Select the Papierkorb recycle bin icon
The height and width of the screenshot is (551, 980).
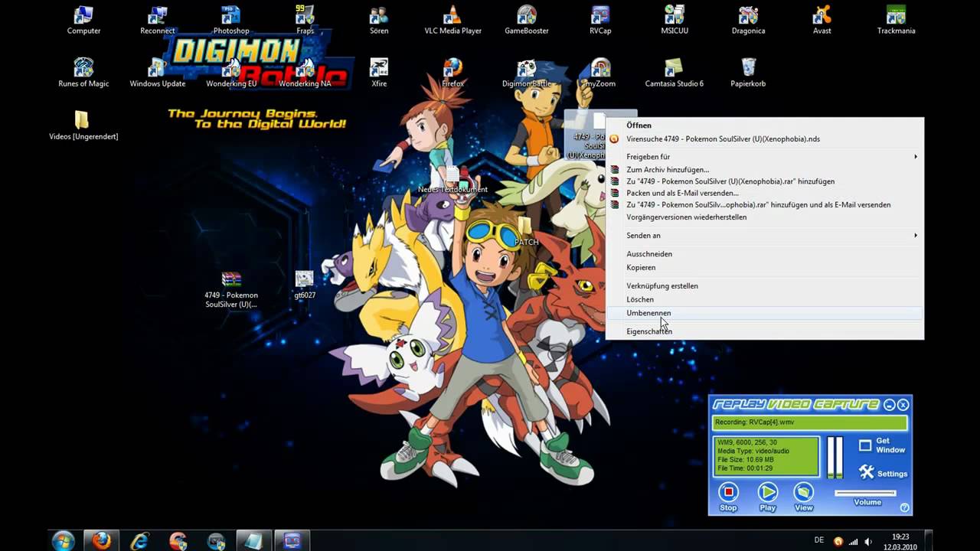[748, 73]
